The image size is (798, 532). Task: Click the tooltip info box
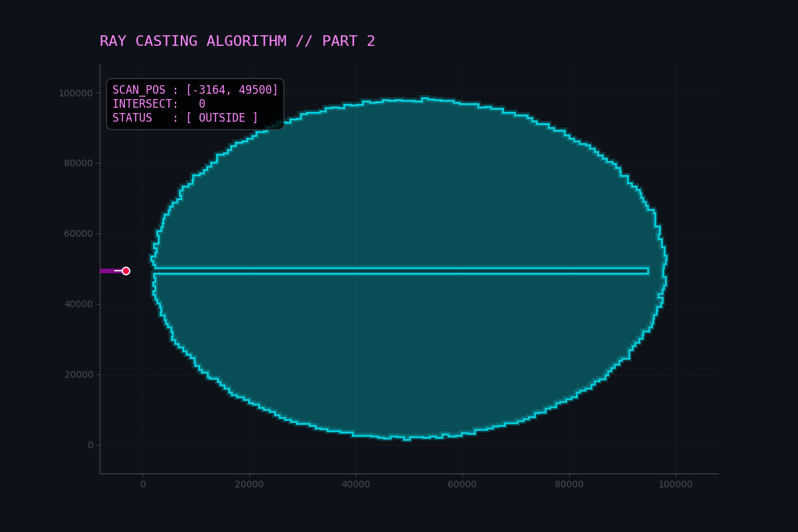195,103
